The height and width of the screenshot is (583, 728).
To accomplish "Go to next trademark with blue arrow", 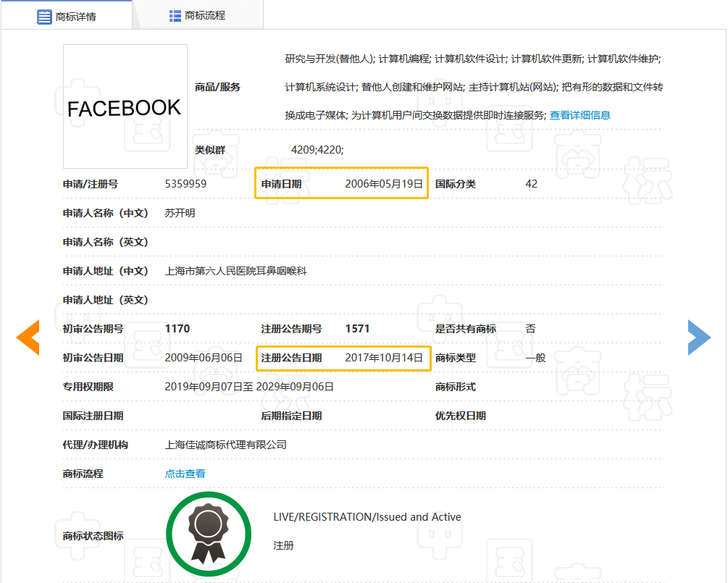I will (x=699, y=337).
